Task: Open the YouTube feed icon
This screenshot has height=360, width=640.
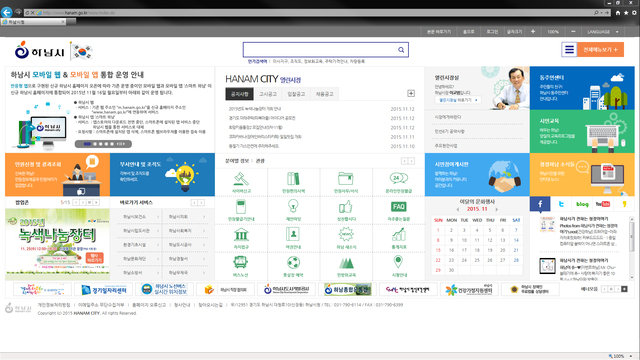Action: coord(602,204)
